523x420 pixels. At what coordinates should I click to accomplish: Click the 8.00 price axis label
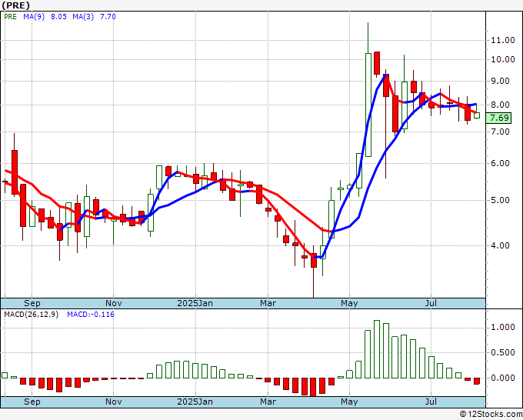(501, 105)
